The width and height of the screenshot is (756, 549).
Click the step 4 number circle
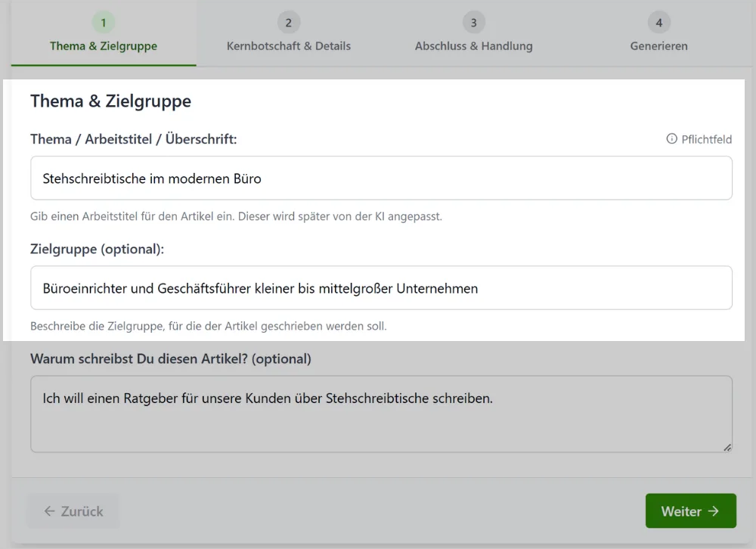pyautogui.click(x=658, y=22)
